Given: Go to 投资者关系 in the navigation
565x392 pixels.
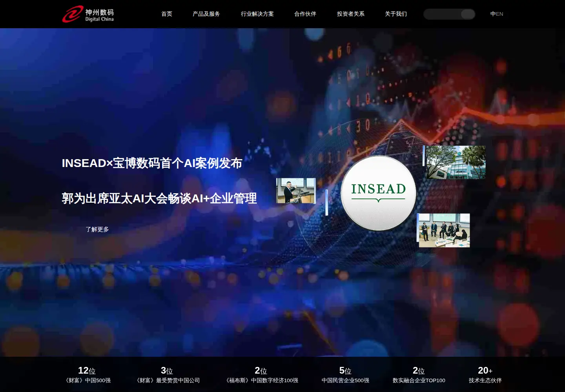Looking at the screenshot, I should tap(351, 14).
